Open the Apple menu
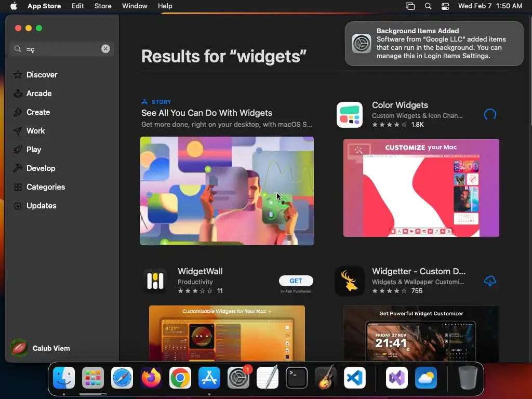Image resolution: width=532 pixels, height=399 pixels. click(x=14, y=6)
